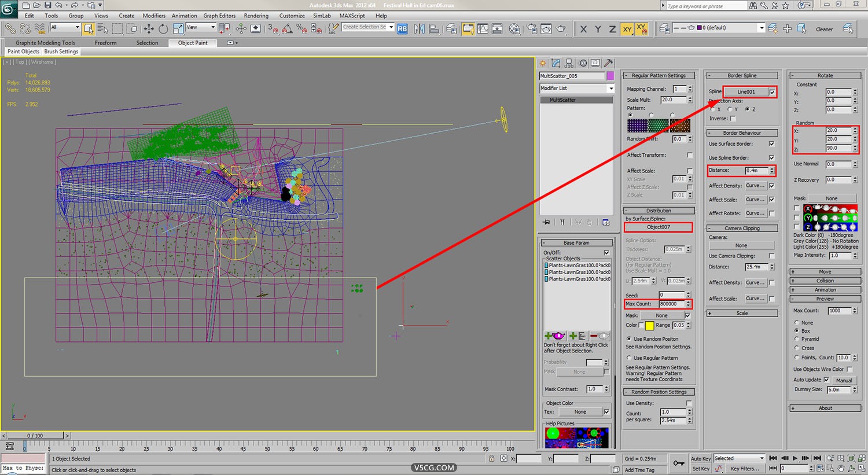Open the MAXScript menu
The height and width of the screenshot is (475, 868).
point(352,16)
